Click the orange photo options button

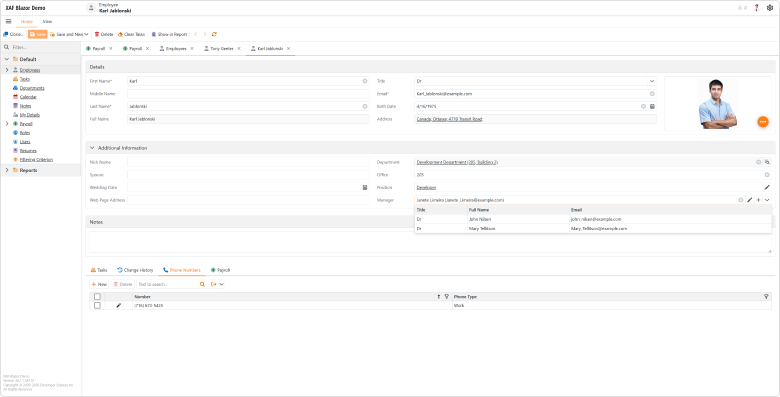pos(763,121)
